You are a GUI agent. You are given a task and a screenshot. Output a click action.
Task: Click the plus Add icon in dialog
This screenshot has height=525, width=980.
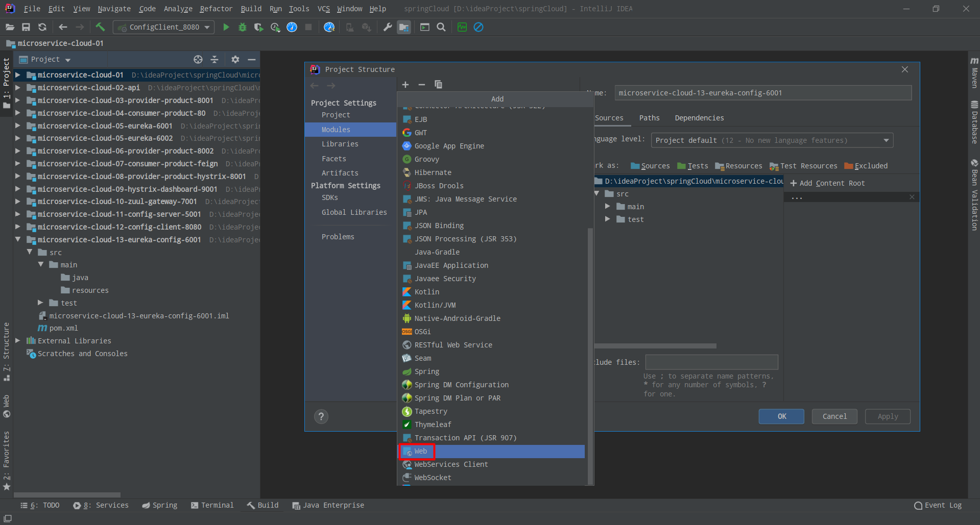point(405,85)
